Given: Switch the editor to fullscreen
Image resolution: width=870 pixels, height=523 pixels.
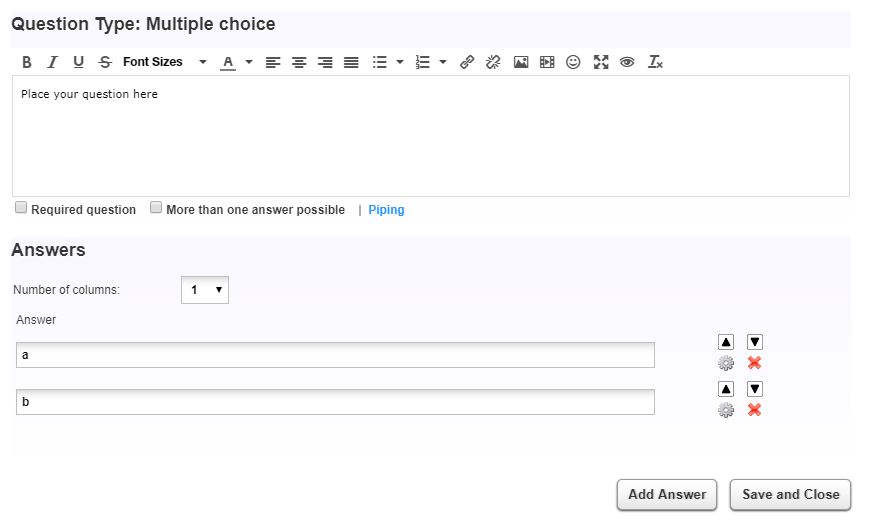Looking at the screenshot, I should tap(600, 62).
